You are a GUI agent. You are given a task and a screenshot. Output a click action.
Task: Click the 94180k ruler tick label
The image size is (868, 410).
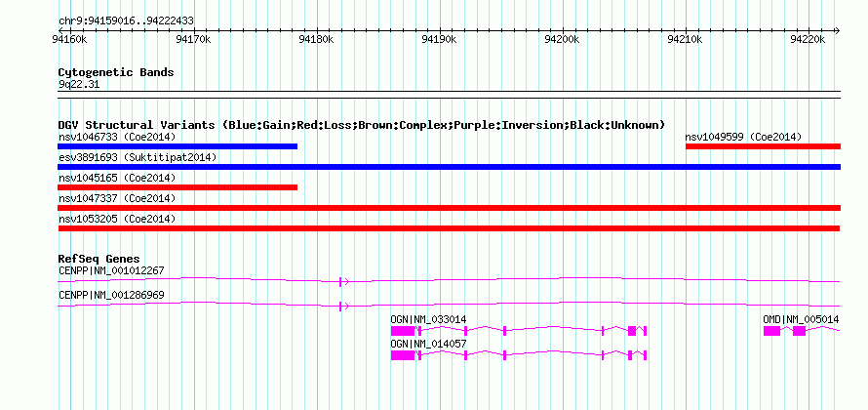click(317, 39)
